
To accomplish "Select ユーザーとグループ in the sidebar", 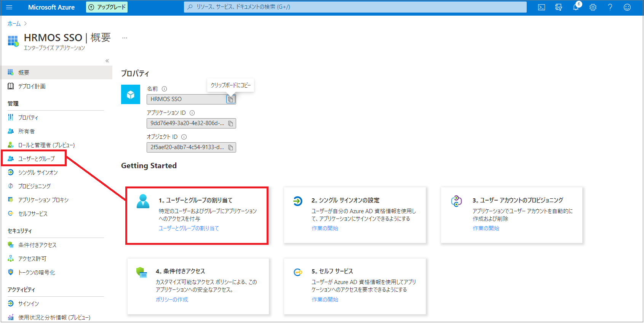I will (x=36, y=159).
